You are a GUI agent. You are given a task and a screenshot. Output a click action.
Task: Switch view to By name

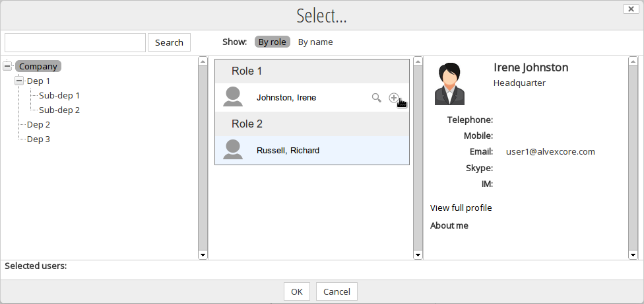[x=315, y=42]
